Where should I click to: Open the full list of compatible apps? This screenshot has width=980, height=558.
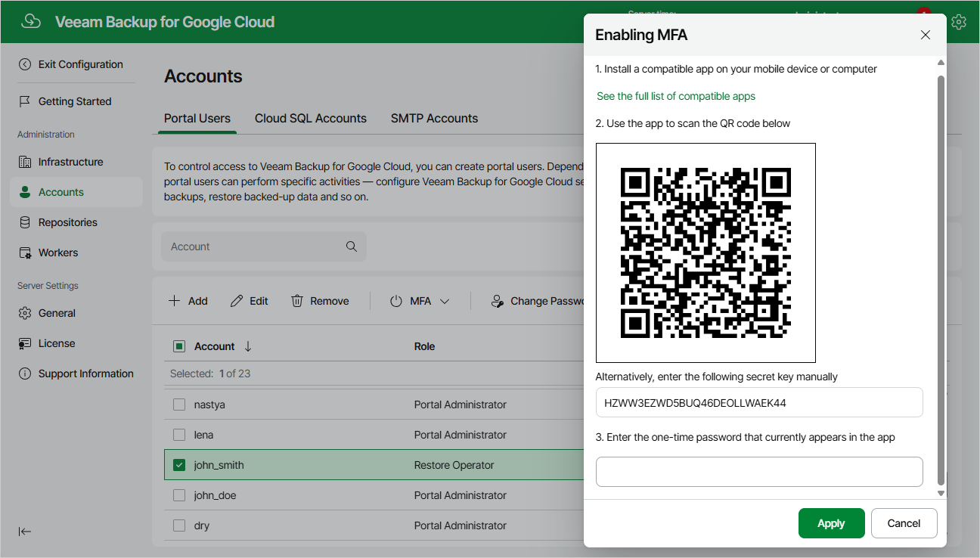point(676,96)
